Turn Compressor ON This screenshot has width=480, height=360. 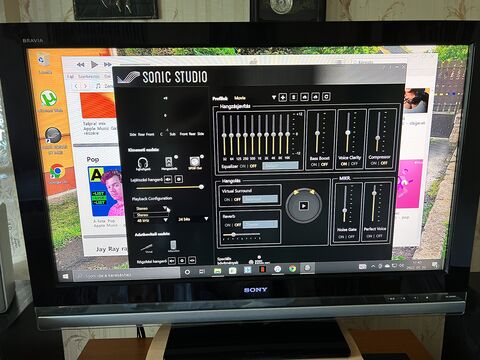point(374,163)
